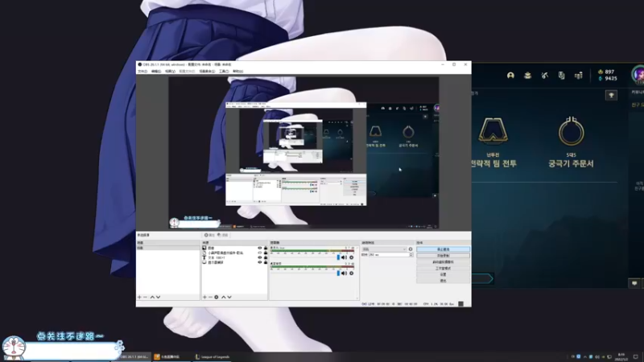Move source up in Sources list
This screenshot has width=644, height=362.
[x=224, y=297]
